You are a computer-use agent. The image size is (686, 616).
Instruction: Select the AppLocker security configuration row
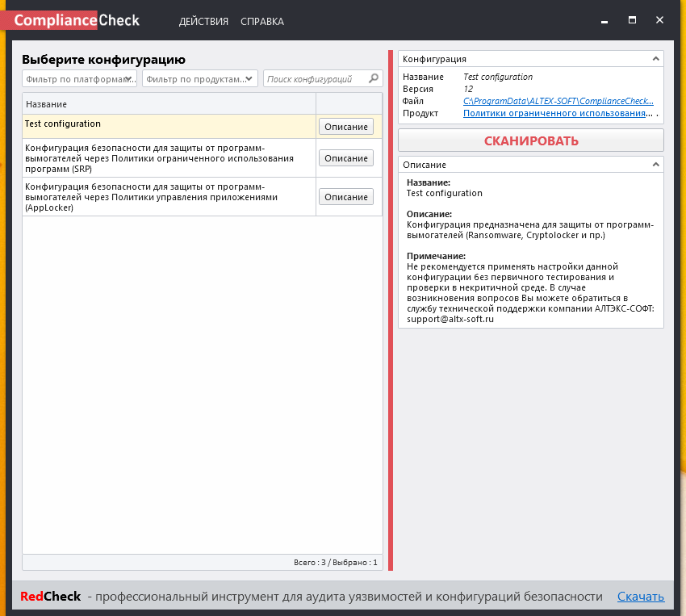(x=169, y=197)
